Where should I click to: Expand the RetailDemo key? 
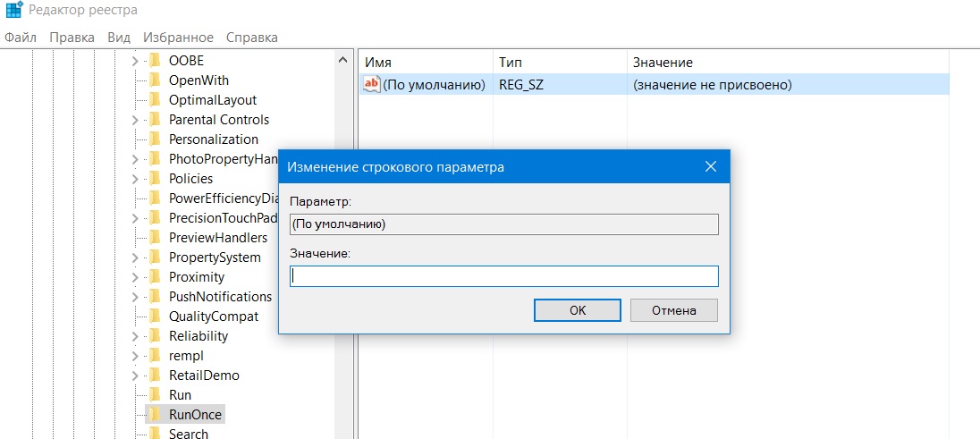[135, 376]
